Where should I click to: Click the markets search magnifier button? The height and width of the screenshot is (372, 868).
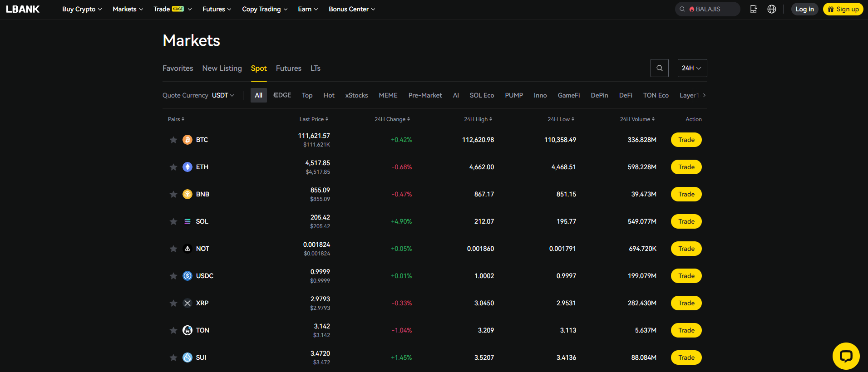[x=660, y=68]
